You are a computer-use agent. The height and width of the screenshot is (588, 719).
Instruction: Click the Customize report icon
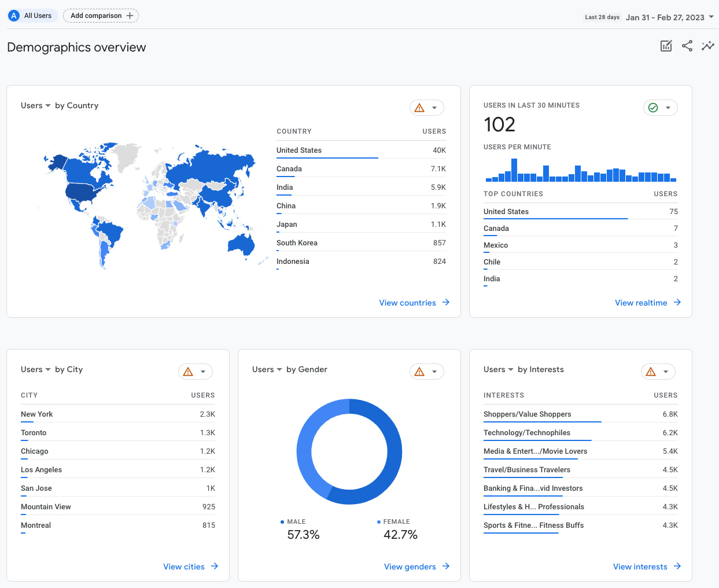666,46
